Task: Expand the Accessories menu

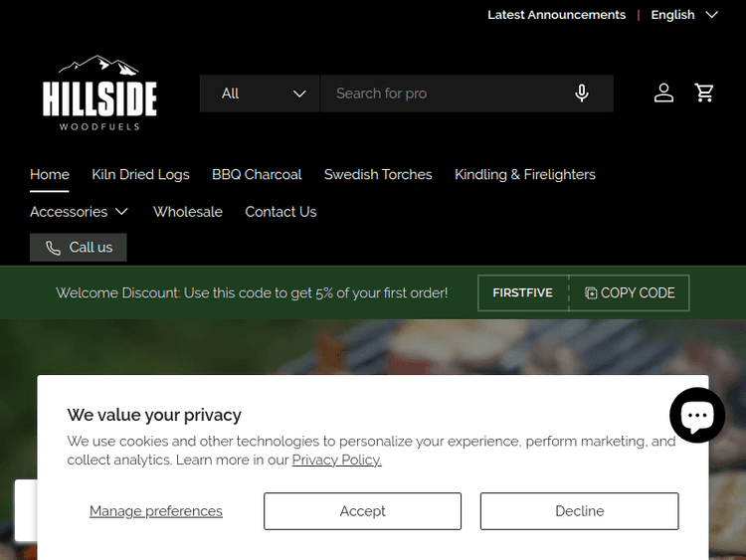Action: point(80,212)
